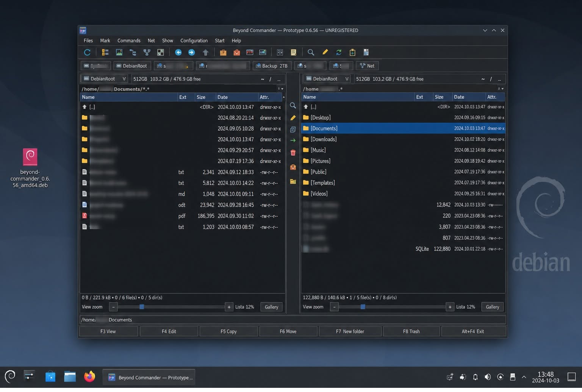
Task: Click the orange pack archive icon
Action: 223,52
